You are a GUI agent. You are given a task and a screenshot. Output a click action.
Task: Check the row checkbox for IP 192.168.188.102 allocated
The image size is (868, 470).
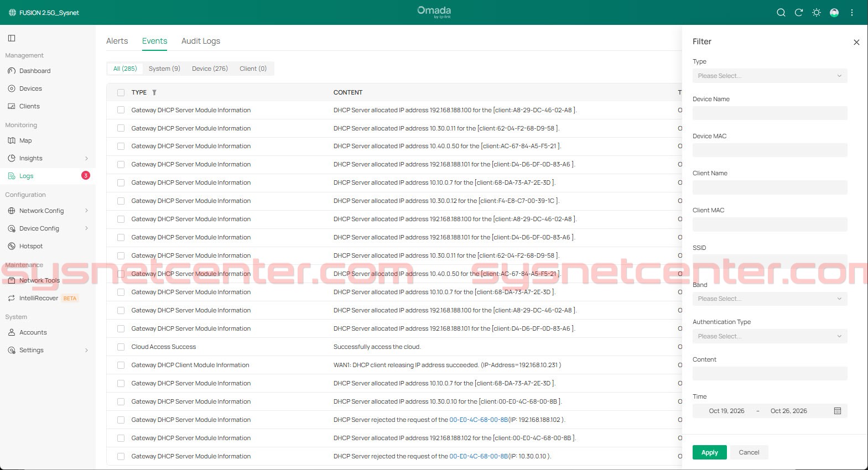click(121, 438)
